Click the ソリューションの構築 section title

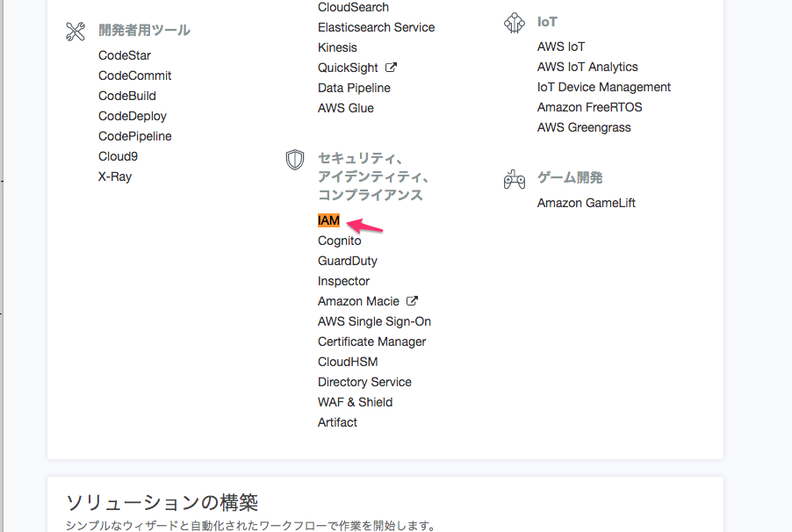coord(162,503)
